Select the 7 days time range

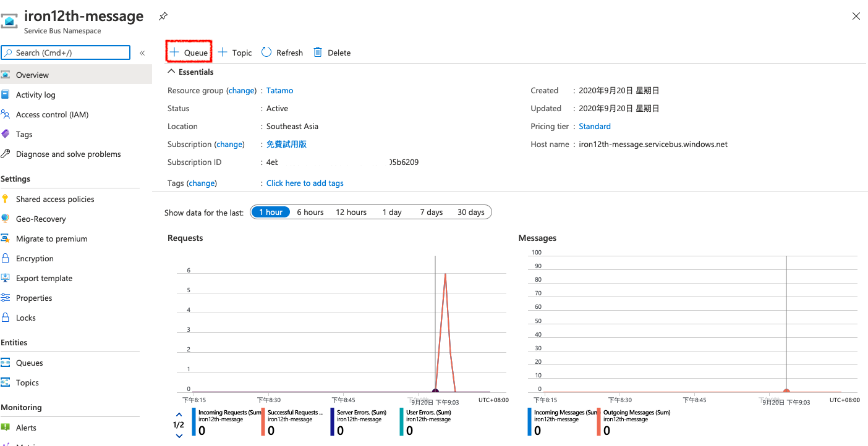(432, 212)
